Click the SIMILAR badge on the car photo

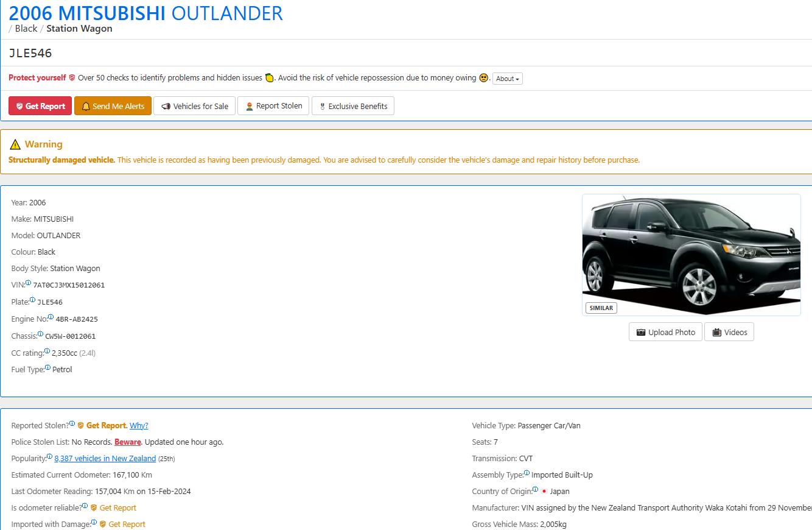601,308
